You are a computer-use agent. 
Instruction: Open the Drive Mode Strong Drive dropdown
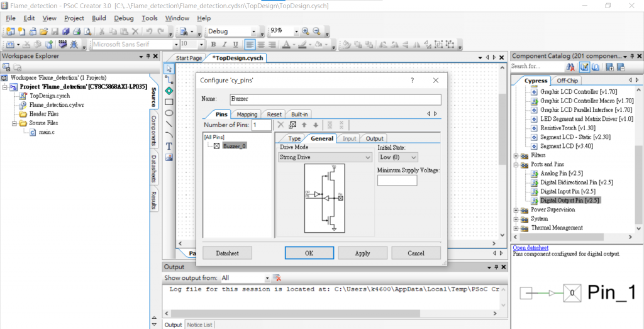click(x=325, y=157)
